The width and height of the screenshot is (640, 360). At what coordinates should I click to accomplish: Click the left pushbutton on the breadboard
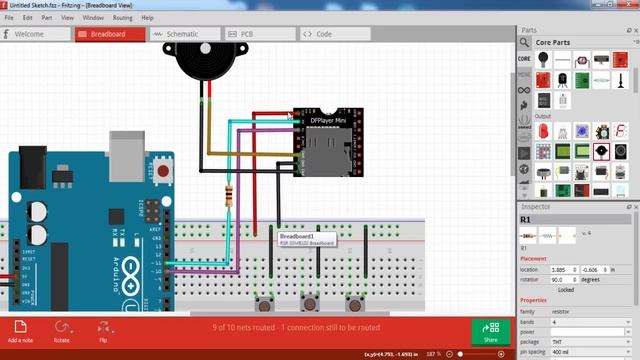pyautogui.click(x=264, y=304)
